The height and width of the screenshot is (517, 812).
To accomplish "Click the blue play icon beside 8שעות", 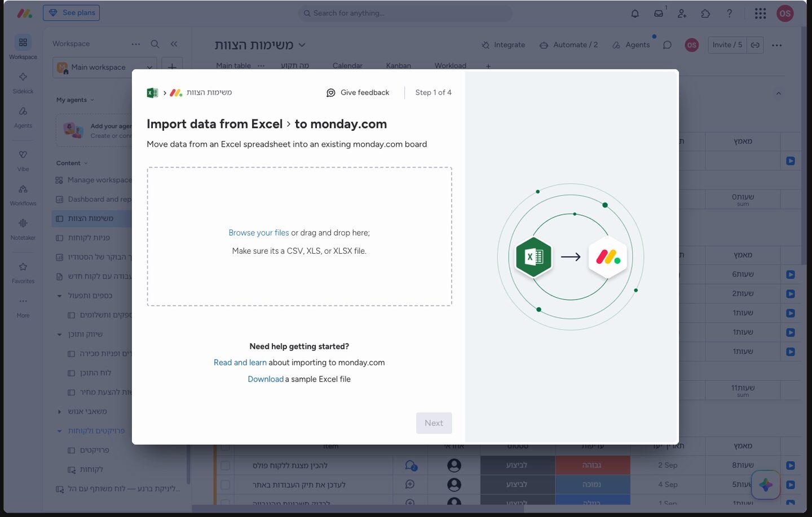I will click(791, 466).
